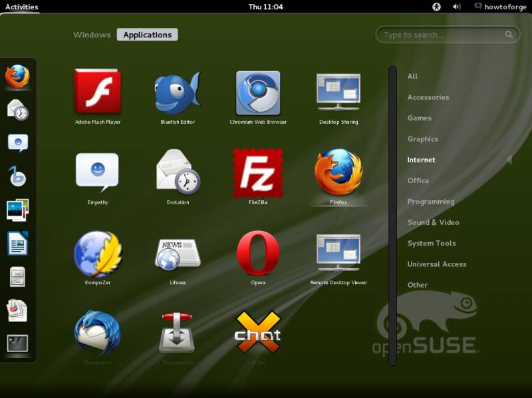
Task: Click the magnifier icon in the search box
Action: pyautogui.click(x=509, y=35)
